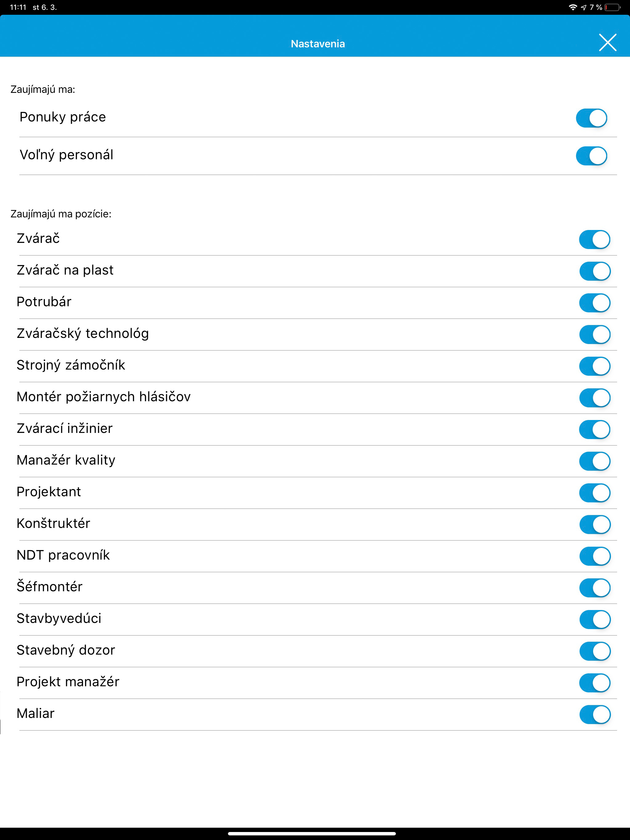This screenshot has width=630, height=840.
Task: Toggle the Konštruktér switch
Action: click(595, 525)
